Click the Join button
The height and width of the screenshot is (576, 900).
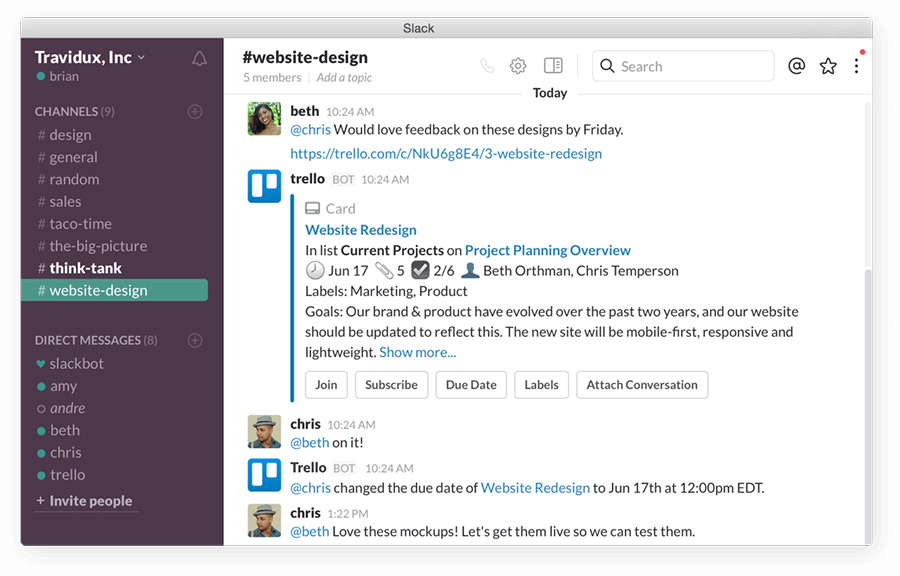click(326, 384)
